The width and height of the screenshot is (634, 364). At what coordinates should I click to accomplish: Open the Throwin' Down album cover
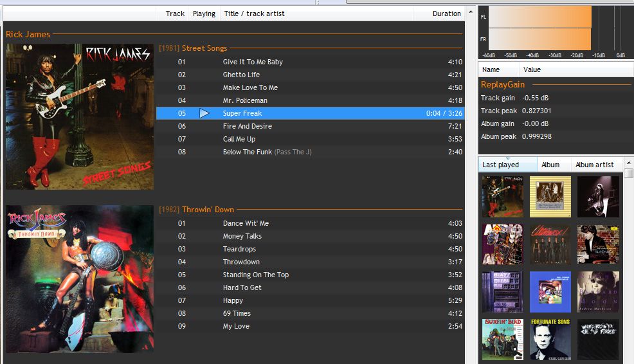point(80,278)
